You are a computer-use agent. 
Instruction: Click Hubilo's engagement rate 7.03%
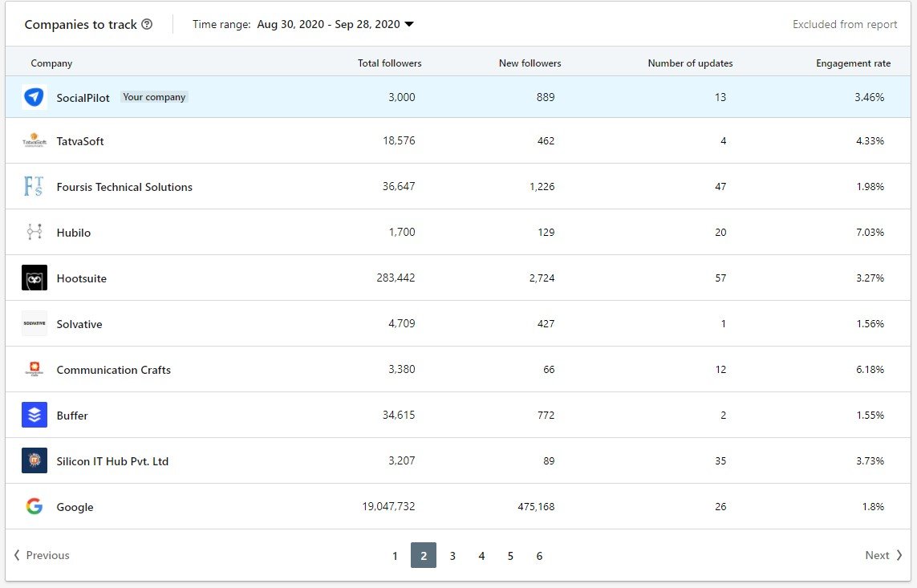(x=870, y=232)
